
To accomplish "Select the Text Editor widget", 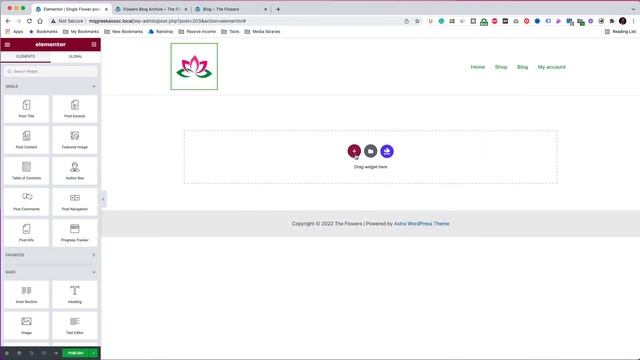I will click(75, 325).
